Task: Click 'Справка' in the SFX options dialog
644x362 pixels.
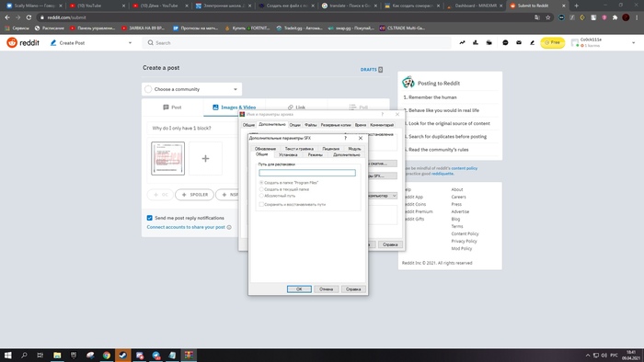Action: (353, 289)
